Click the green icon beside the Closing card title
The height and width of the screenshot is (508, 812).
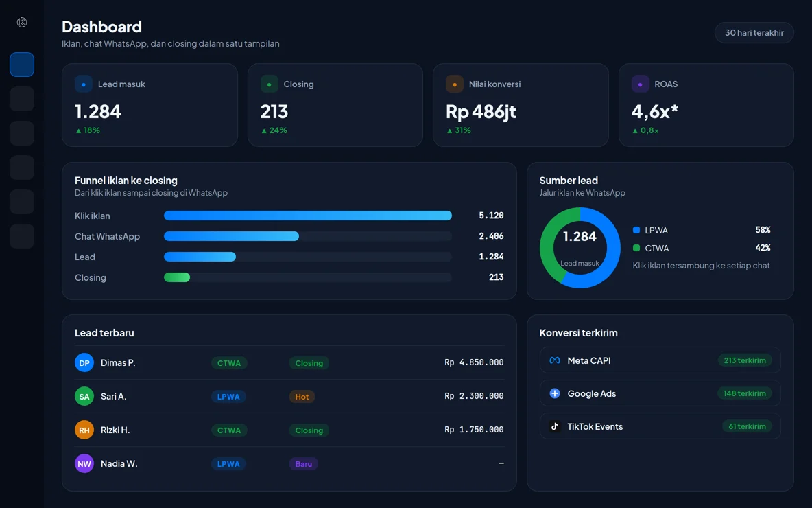tap(269, 84)
